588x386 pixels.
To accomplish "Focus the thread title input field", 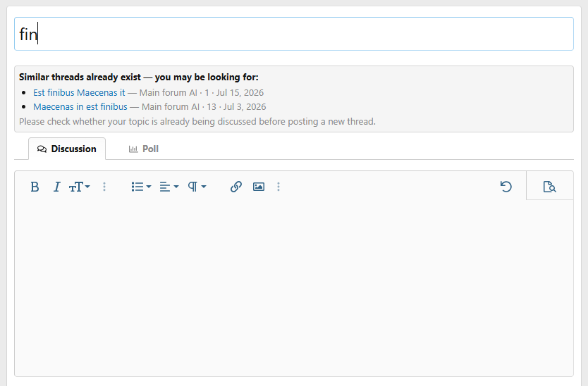I will point(294,34).
